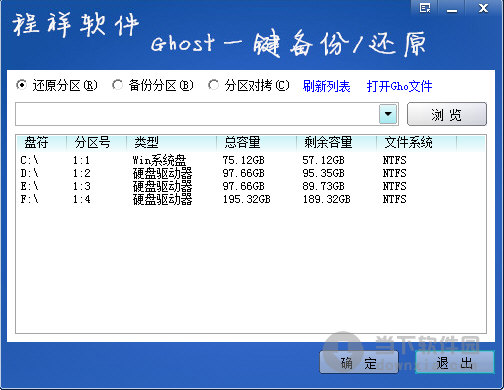Screen dimensions: 504x390
Task: Sort by the 剩余容量 column header
Action: 336,143
